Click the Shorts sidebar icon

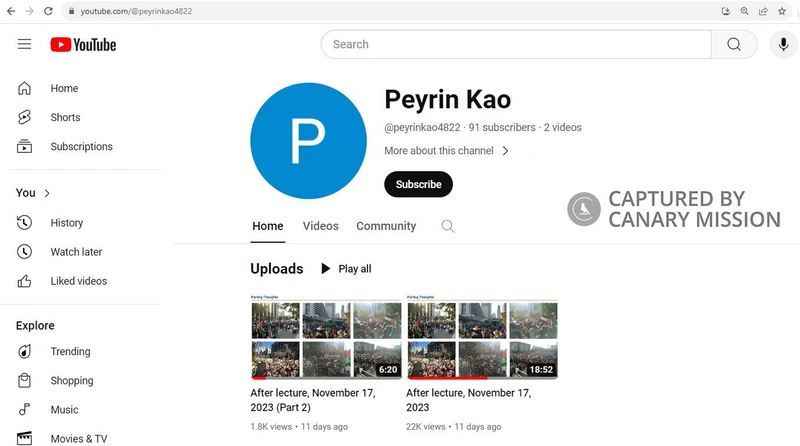pyautogui.click(x=24, y=117)
